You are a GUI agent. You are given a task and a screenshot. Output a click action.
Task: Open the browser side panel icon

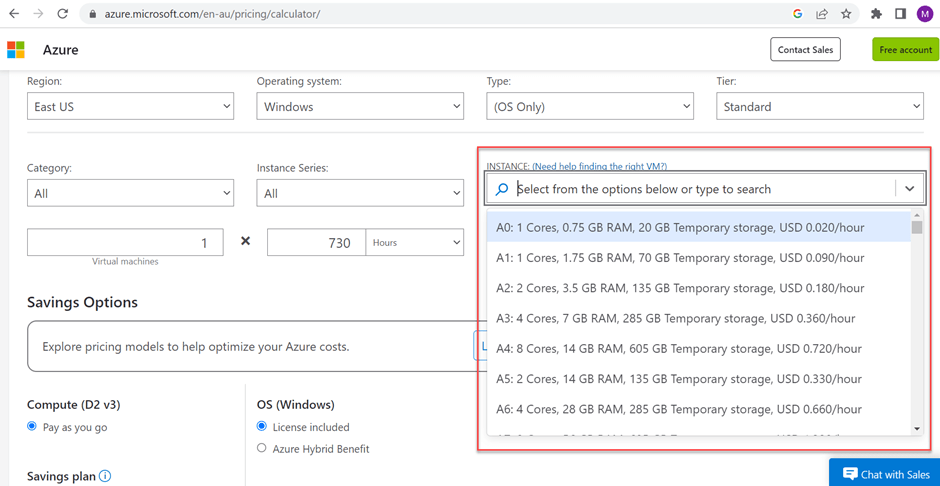900,14
